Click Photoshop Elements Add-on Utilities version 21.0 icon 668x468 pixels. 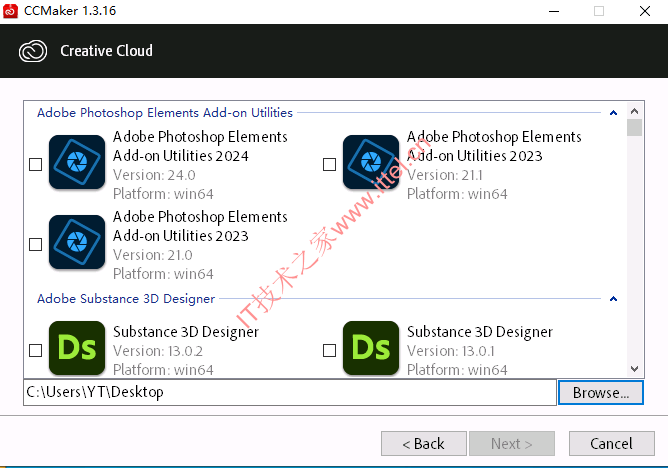pyautogui.click(x=77, y=242)
